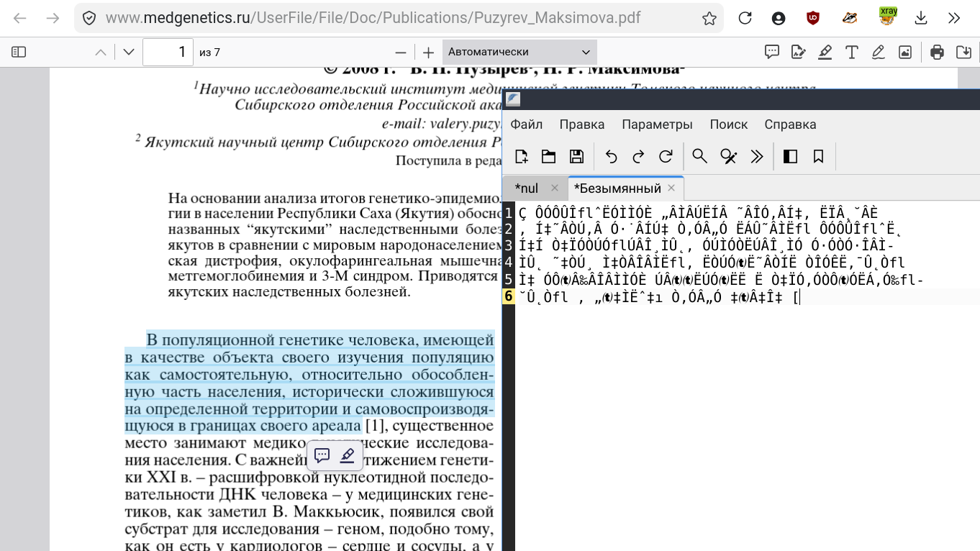The height and width of the screenshot is (551, 980).
Task: Save the PDF document
Action: (x=963, y=52)
